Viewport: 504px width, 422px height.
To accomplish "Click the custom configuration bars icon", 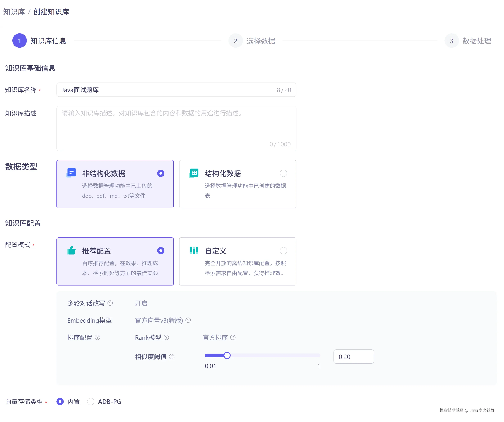I will [194, 250].
